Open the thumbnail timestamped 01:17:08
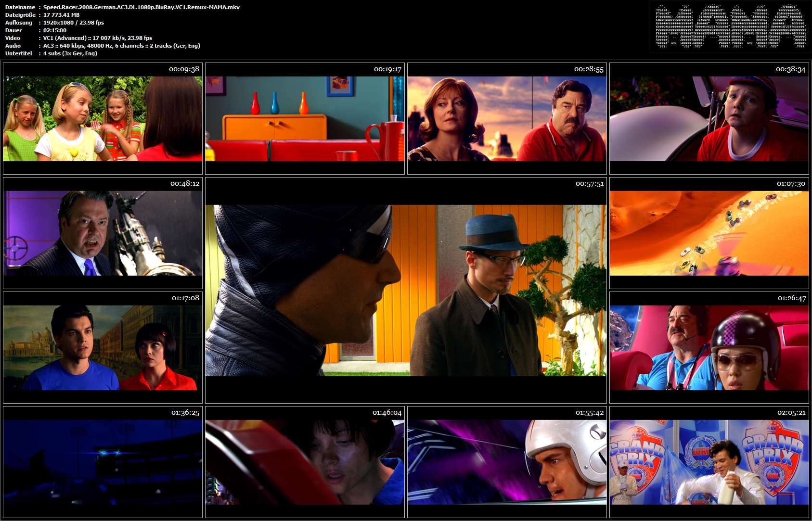This screenshot has height=521, width=812. click(103, 347)
